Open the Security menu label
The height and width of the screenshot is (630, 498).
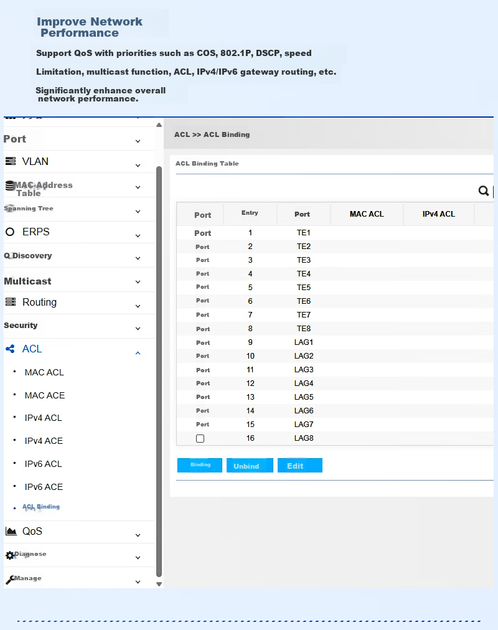pos(21,325)
